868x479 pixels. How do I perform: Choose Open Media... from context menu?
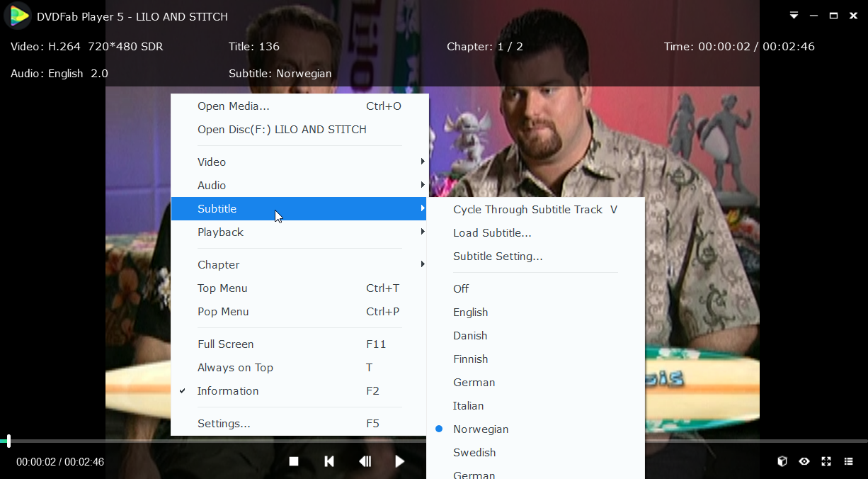[300, 106]
